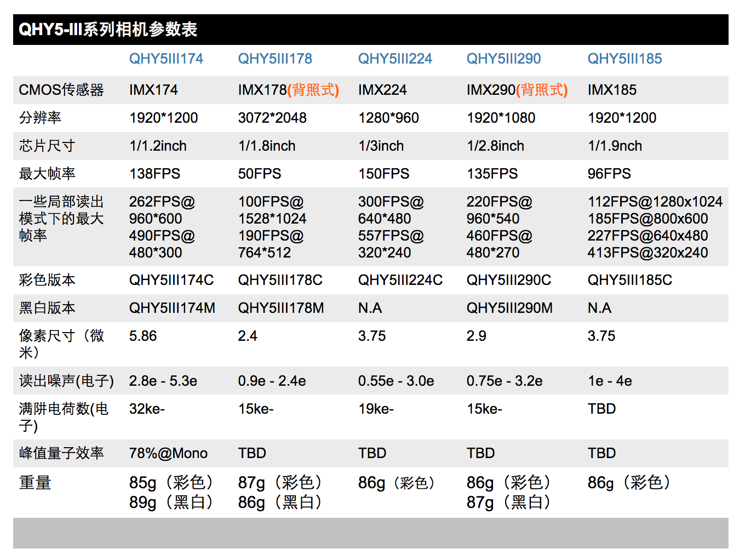Click the 1/1.2inch chip size

(x=158, y=146)
